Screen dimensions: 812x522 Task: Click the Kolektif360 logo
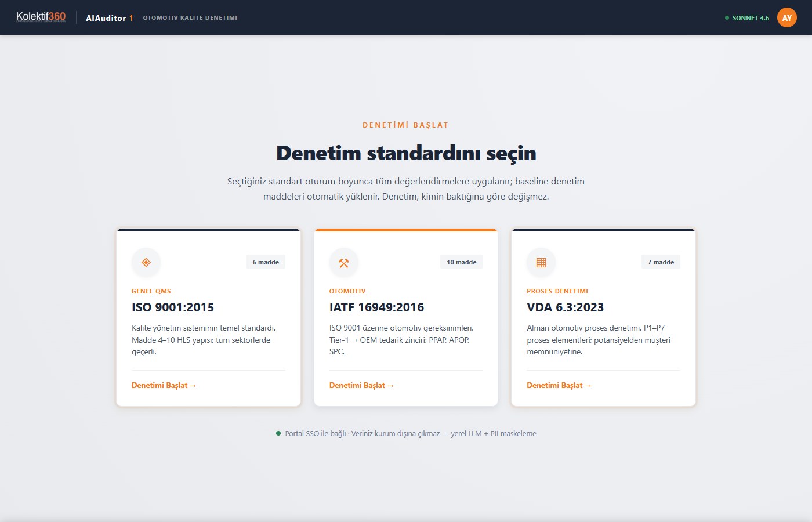pos(41,17)
